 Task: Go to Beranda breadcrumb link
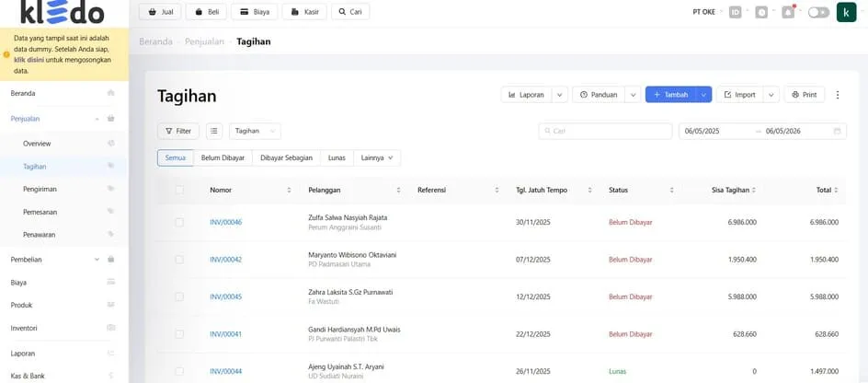155,41
